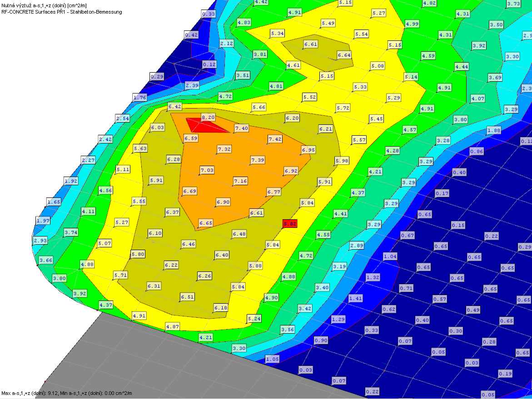Select the 6.20 value label
The image size is (532, 399).
click(292, 118)
